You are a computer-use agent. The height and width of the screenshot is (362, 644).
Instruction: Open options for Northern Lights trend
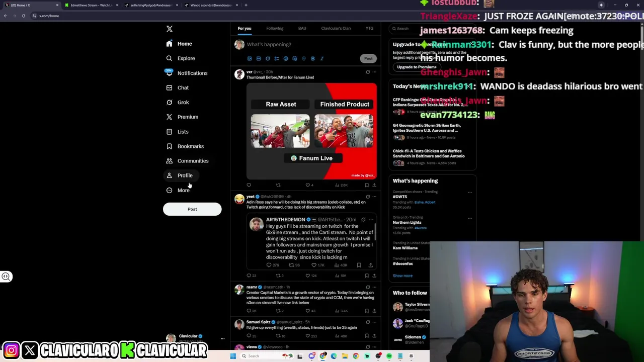point(470,218)
